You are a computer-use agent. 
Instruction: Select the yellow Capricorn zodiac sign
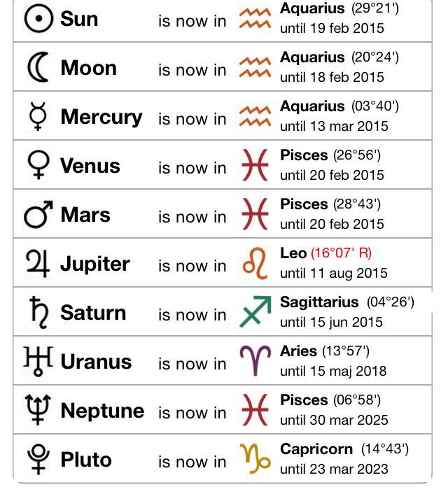(255, 459)
